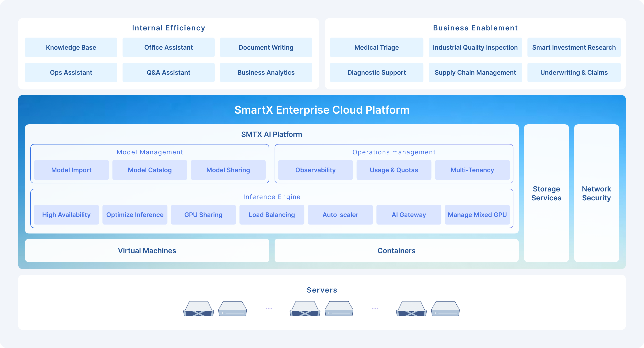Image resolution: width=644 pixels, height=348 pixels.
Task: Choose the Q&A Assistant tile
Action: click(169, 72)
